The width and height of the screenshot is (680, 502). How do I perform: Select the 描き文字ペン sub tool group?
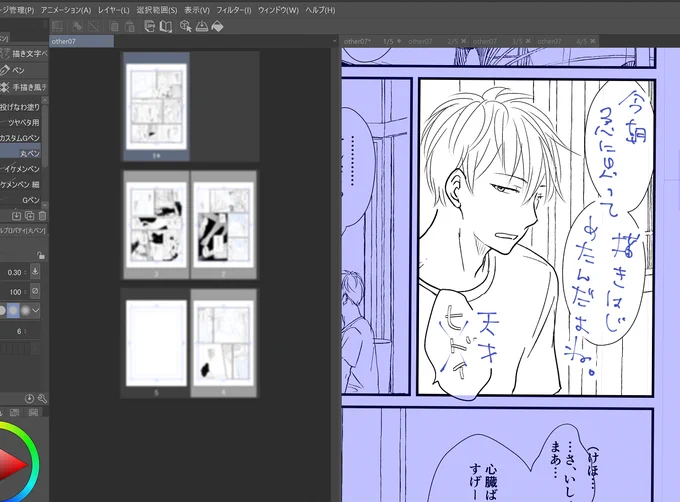point(24,53)
